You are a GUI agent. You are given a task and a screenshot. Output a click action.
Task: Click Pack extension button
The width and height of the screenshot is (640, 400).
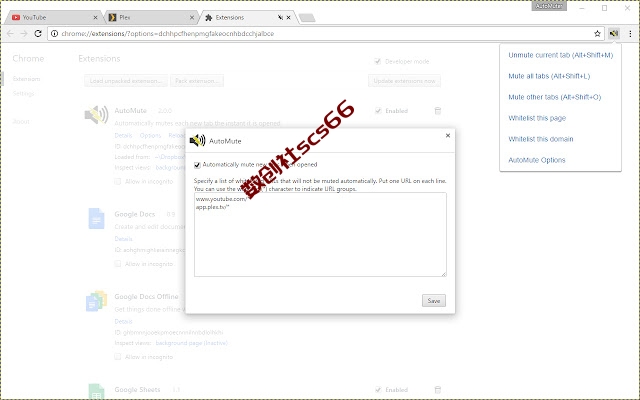tap(197, 81)
